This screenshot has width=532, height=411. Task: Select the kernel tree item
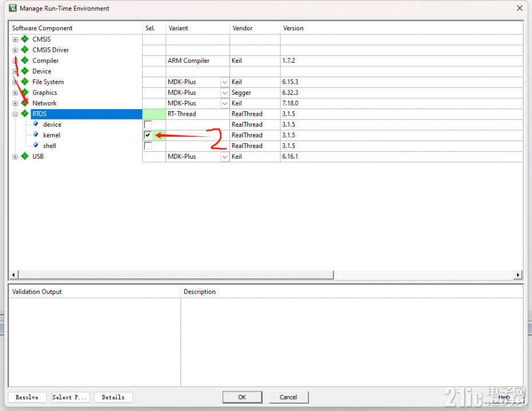click(51, 135)
